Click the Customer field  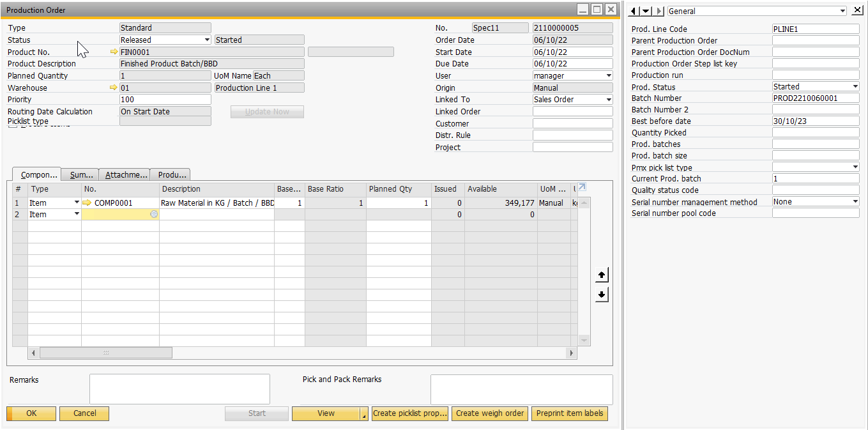(572, 123)
